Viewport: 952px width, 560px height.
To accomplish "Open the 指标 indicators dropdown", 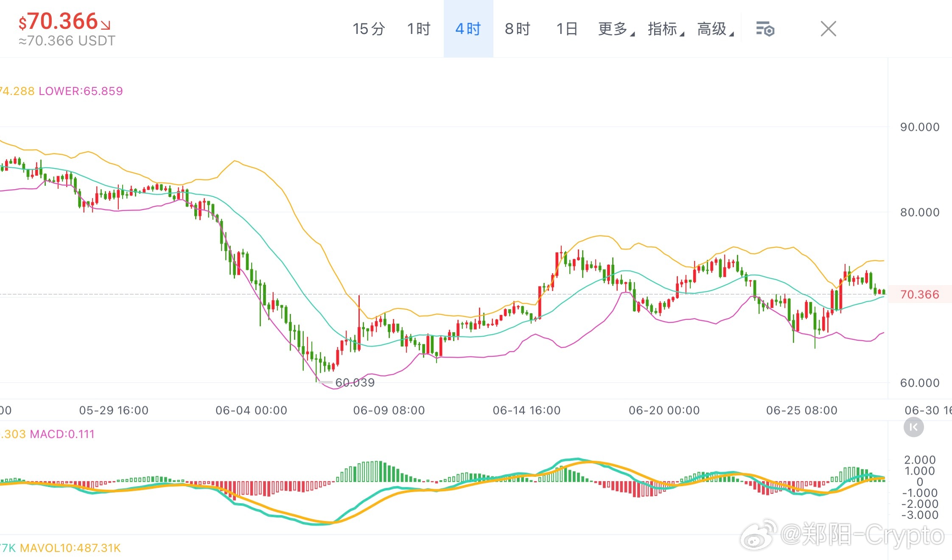I will coord(666,29).
